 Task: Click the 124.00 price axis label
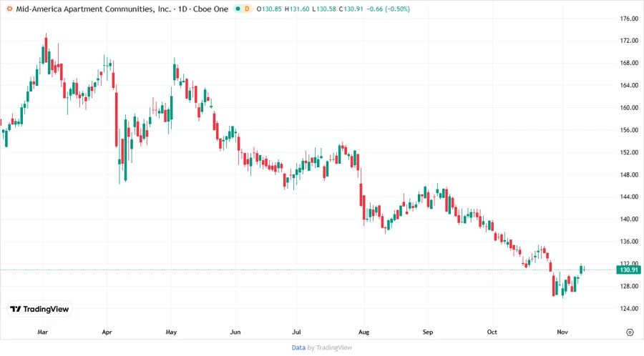tap(629, 308)
